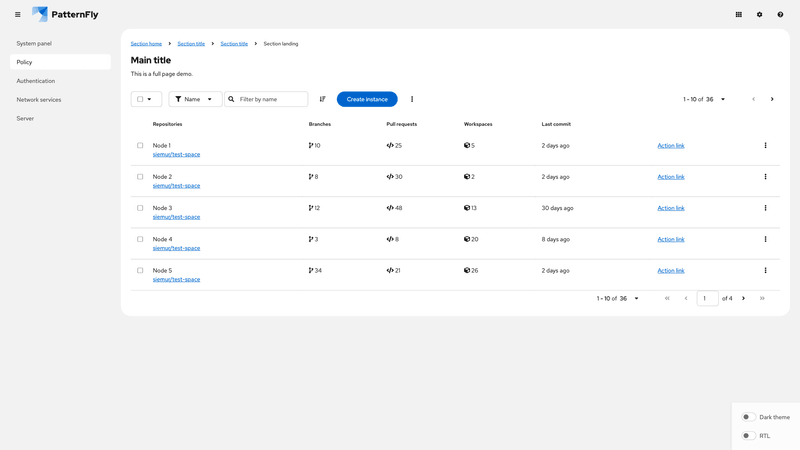Open kebab actions menu for Node 1

point(765,145)
